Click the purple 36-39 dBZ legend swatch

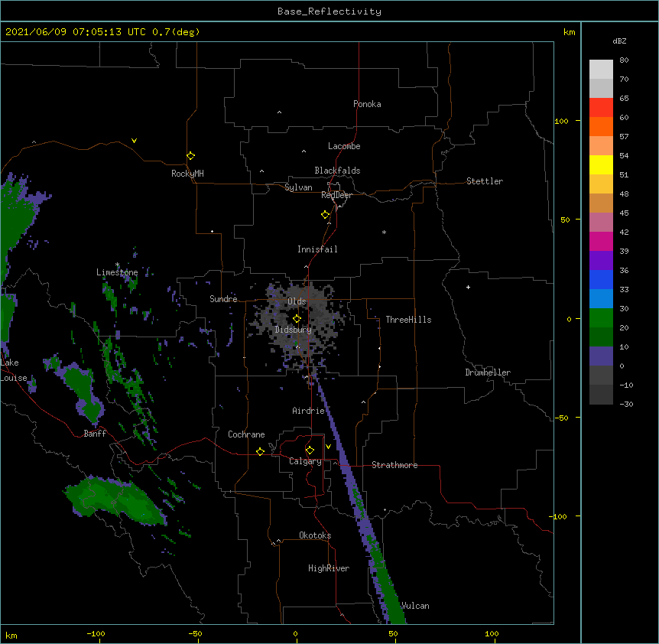pos(601,261)
